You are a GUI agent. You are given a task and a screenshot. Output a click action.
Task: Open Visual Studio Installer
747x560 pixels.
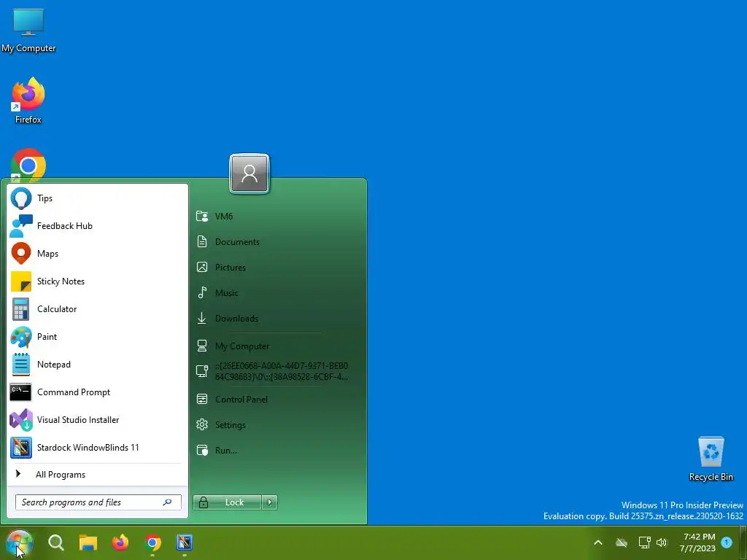tap(97, 419)
